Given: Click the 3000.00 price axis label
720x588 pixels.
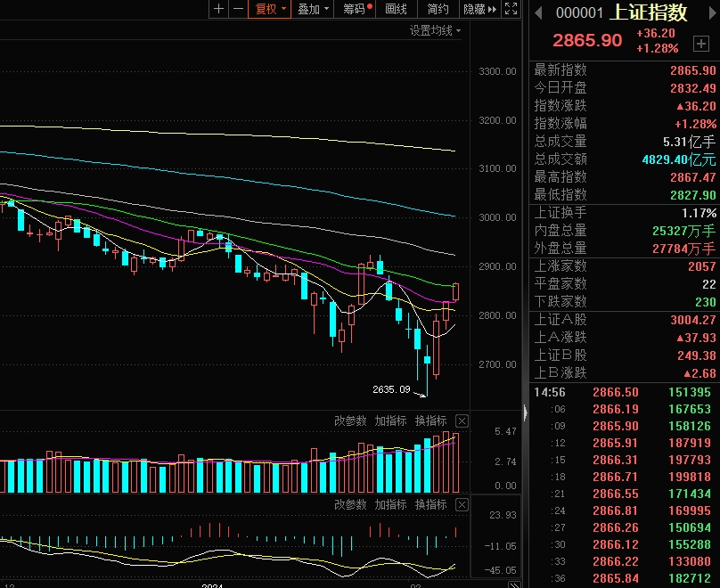Looking at the screenshot, I should [497, 217].
